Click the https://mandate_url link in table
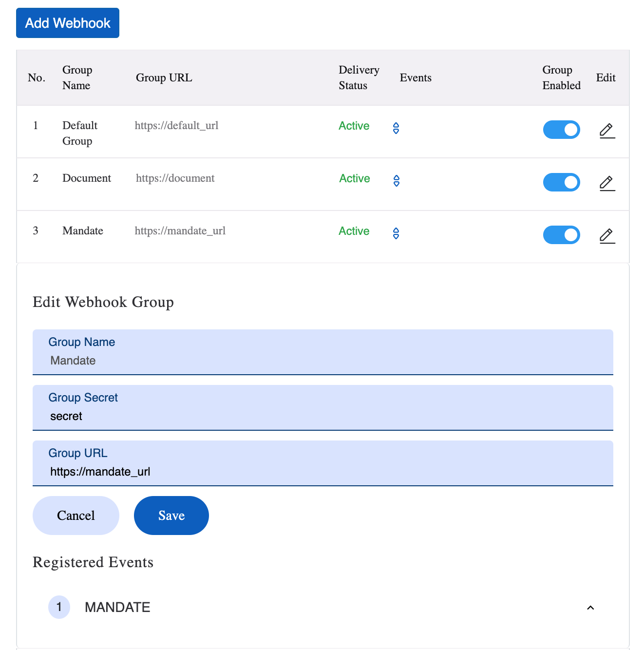 [180, 231]
